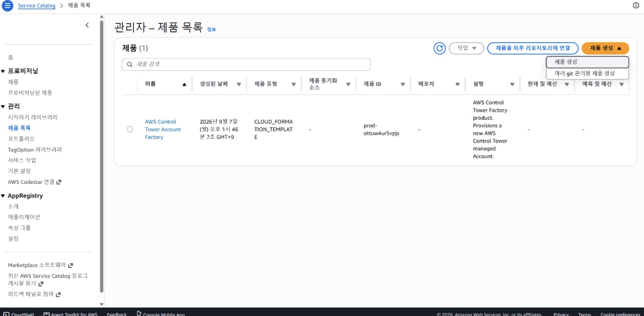Click the product ID prod-ottuw4ur5vpjs cell

(x=381, y=129)
